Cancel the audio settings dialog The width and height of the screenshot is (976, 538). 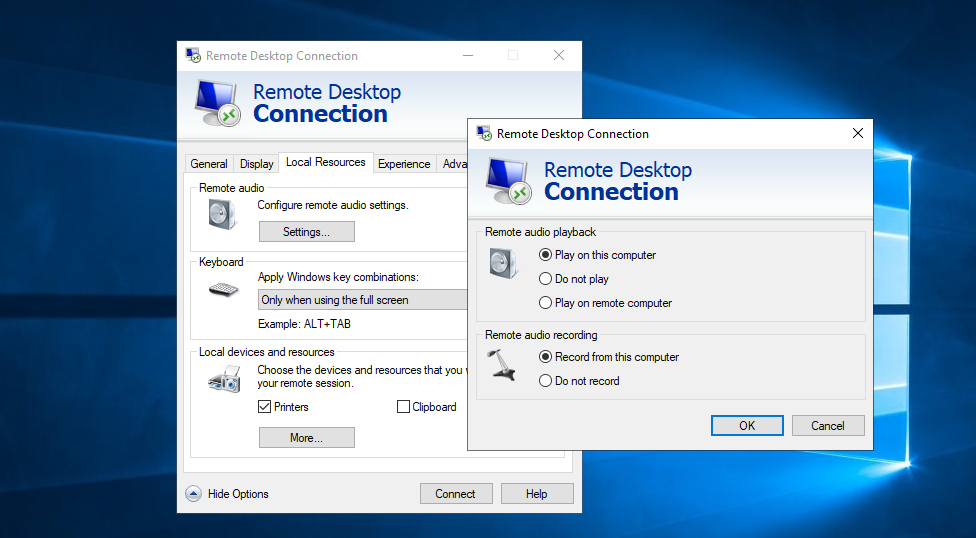click(x=828, y=425)
